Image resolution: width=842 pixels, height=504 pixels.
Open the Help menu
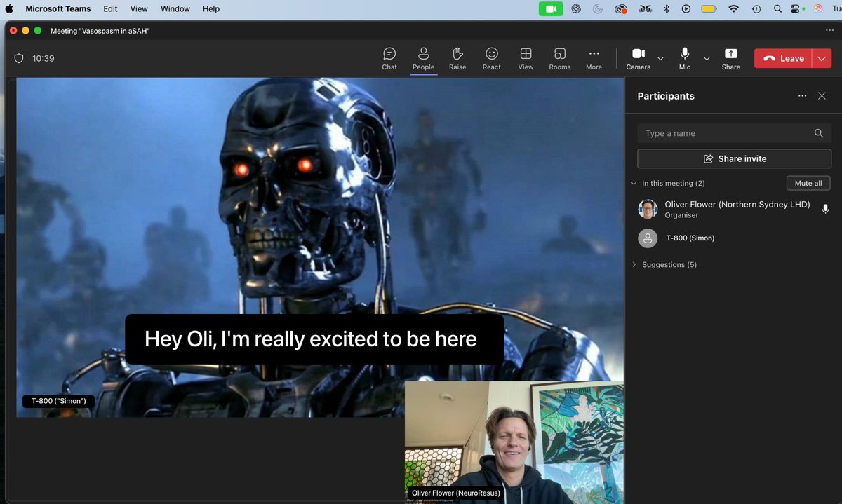click(x=211, y=8)
